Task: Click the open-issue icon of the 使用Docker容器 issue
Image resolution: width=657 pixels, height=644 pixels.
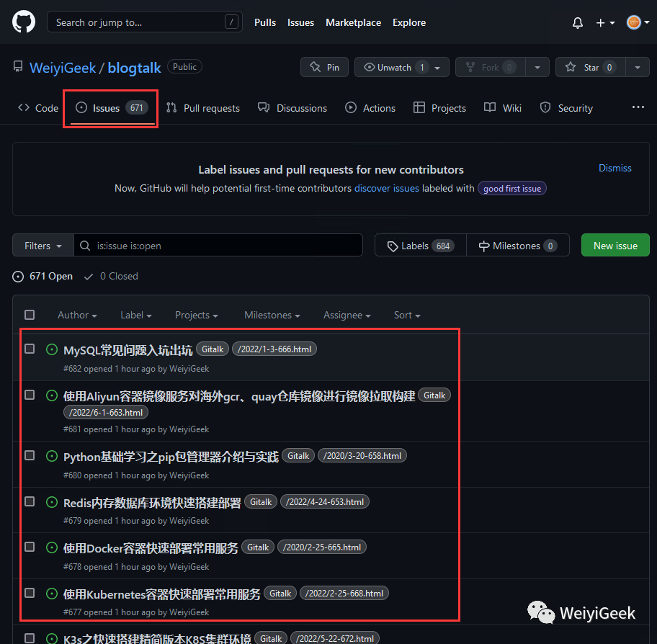Action: click(x=52, y=547)
